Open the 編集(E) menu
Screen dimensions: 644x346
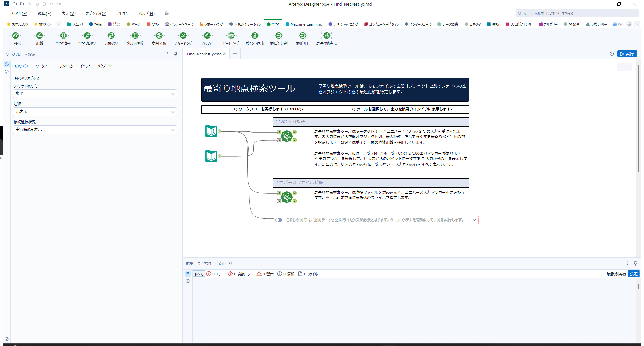pos(44,14)
